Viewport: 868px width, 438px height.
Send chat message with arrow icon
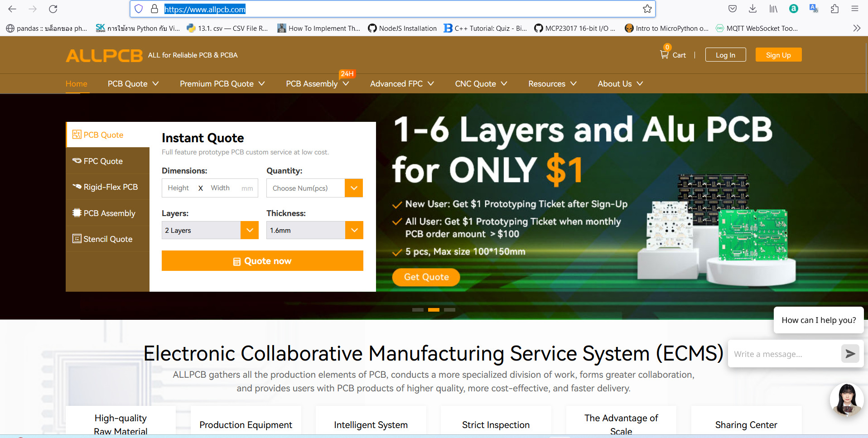(x=850, y=353)
